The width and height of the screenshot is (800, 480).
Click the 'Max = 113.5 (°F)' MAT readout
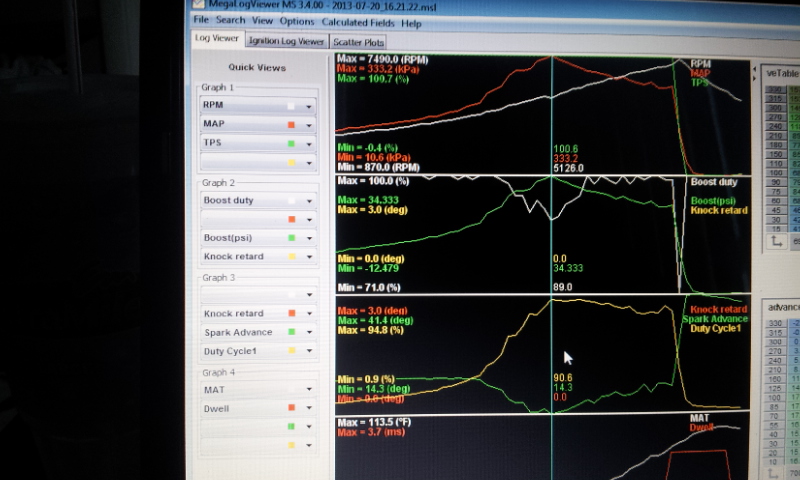374,422
